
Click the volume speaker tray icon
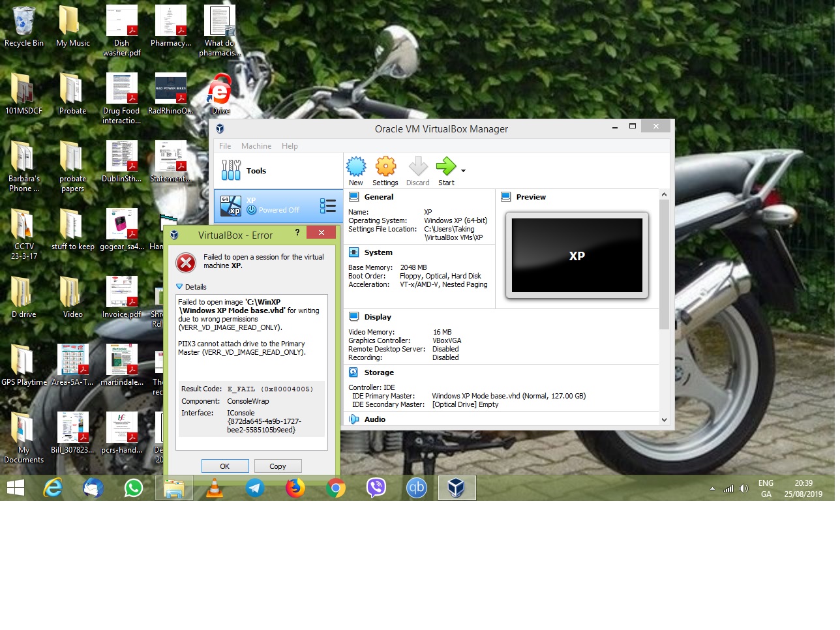(x=743, y=488)
